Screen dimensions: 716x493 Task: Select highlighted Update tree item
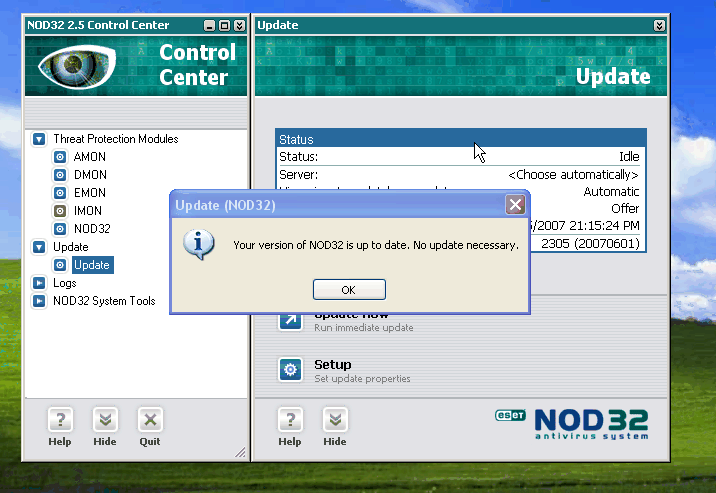pyautogui.click(x=92, y=265)
